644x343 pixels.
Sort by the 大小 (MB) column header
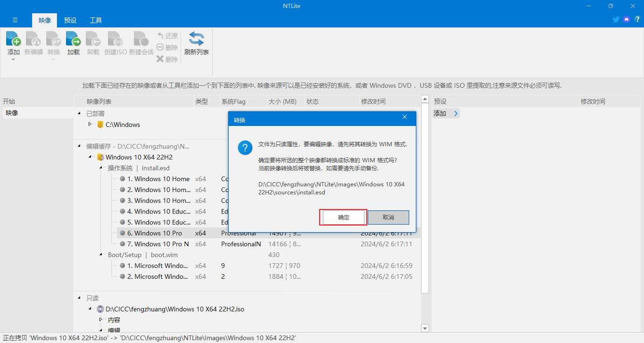pyautogui.click(x=285, y=101)
